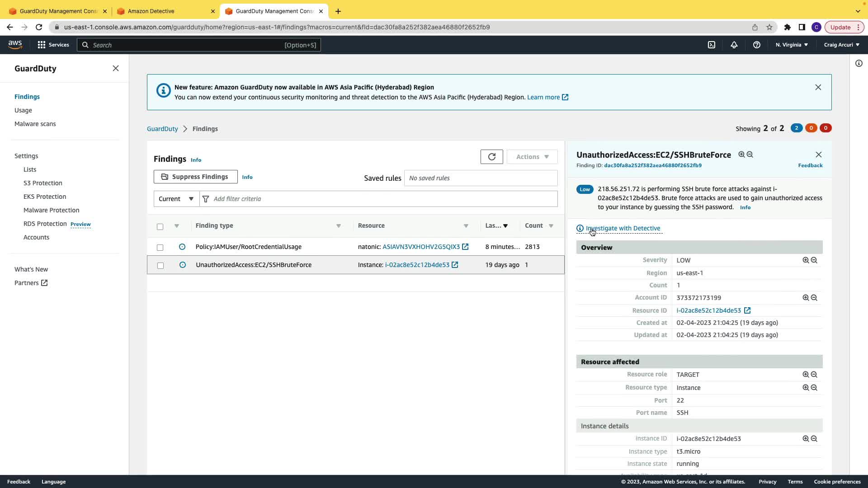Toggle the select-all findings checkbox
868x488 pixels.
pos(160,226)
